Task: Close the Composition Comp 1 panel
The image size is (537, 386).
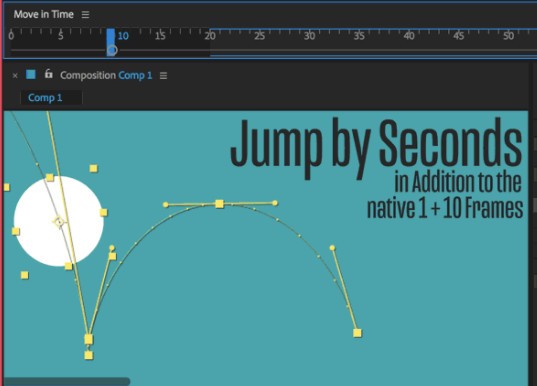Action: pos(15,75)
